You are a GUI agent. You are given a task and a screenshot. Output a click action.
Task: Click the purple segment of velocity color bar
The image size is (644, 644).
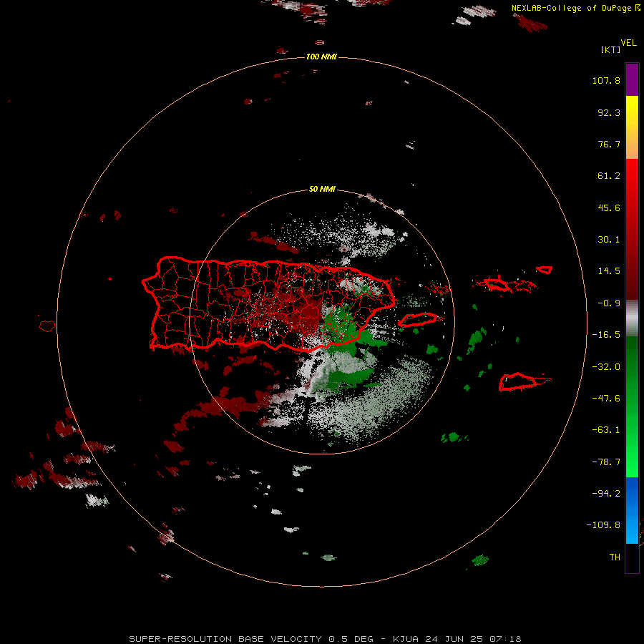tap(632, 79)
